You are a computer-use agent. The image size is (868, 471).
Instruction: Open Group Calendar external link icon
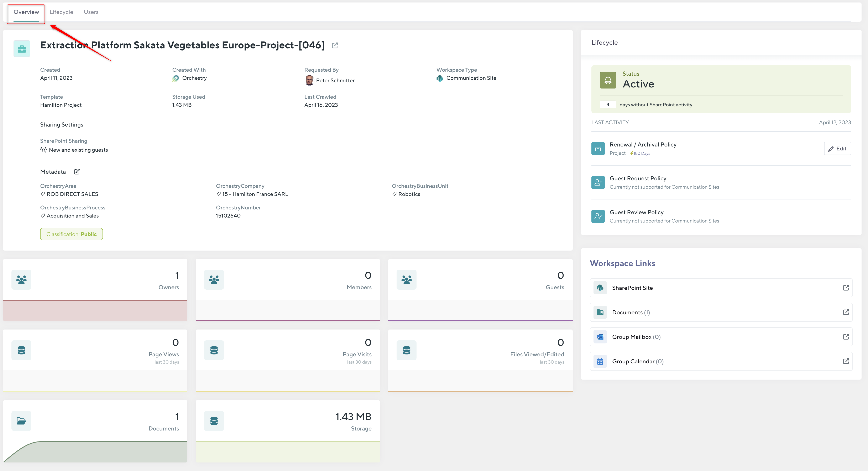click(846, 361)
